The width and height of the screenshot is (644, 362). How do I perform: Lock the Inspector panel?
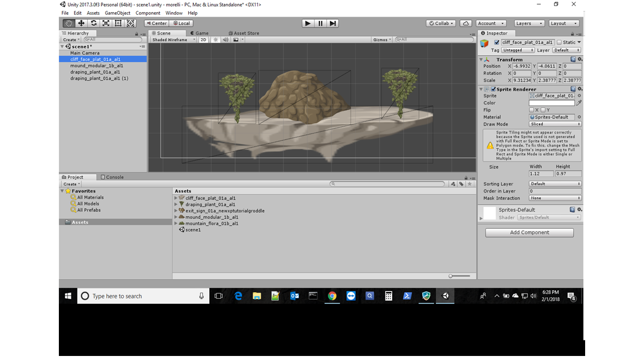click(x=574, y=34)
